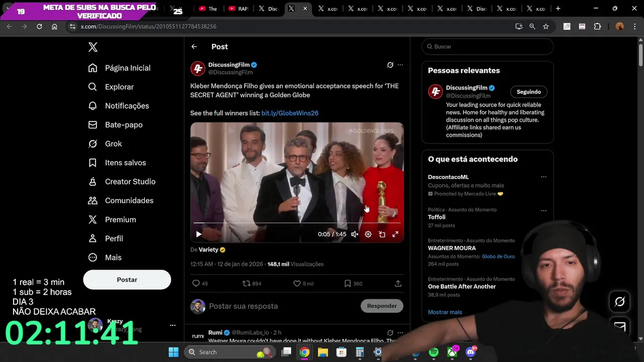Open account menu dots beside Krazy

pyautogui.click(x=173, y=325)
